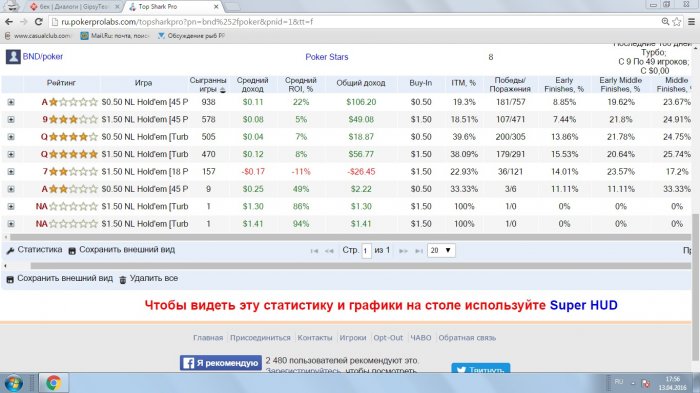Close the Top Shark Pro tab
Image resolution: width=700 pixels, height=393 pixels.
click(216, 7)
